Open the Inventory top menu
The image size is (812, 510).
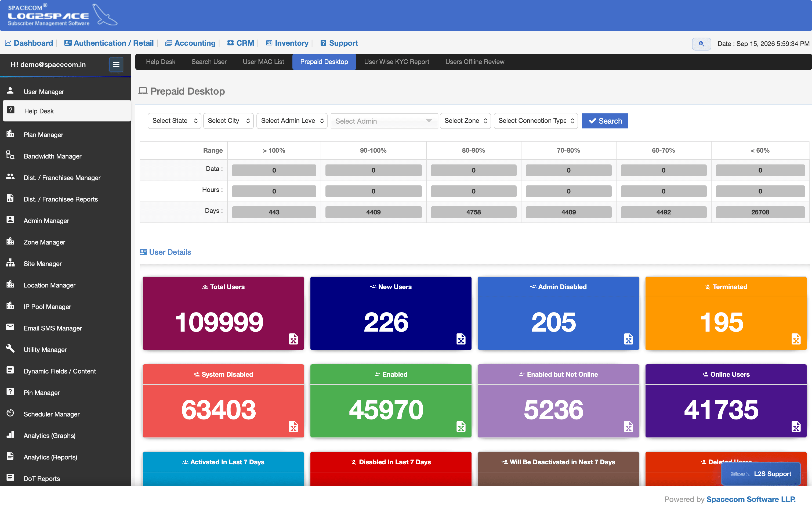pyautogui.click(x=287, y=43)
